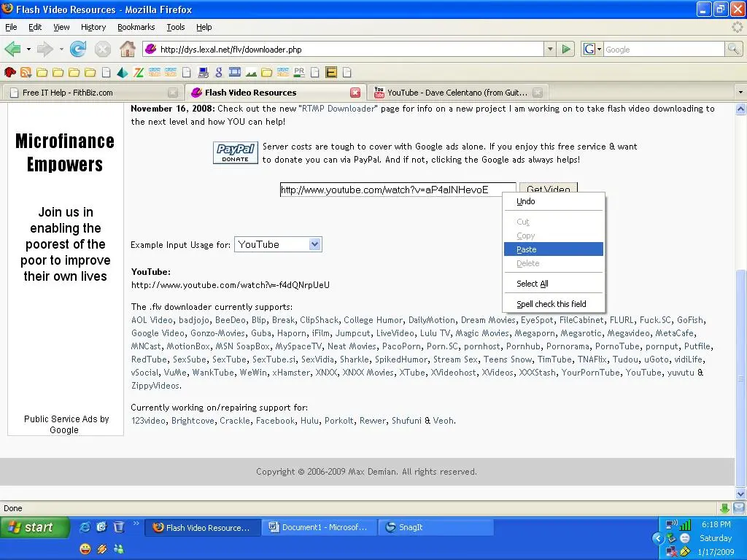Click the video URL input field

(x=398, y=190)
